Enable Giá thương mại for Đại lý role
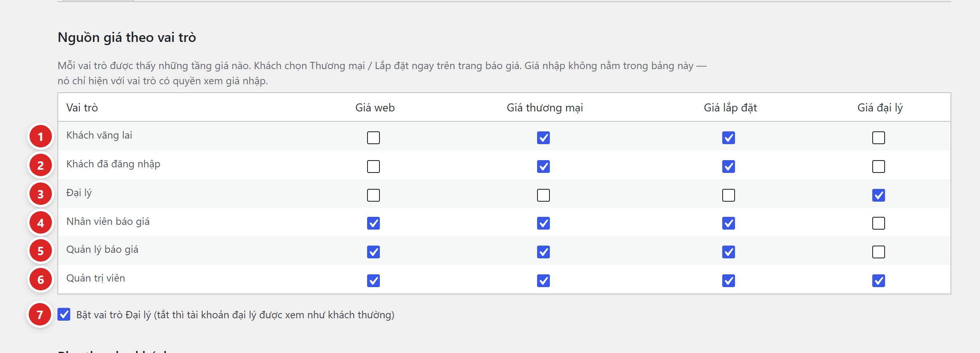980x353 pixels. 543,195
